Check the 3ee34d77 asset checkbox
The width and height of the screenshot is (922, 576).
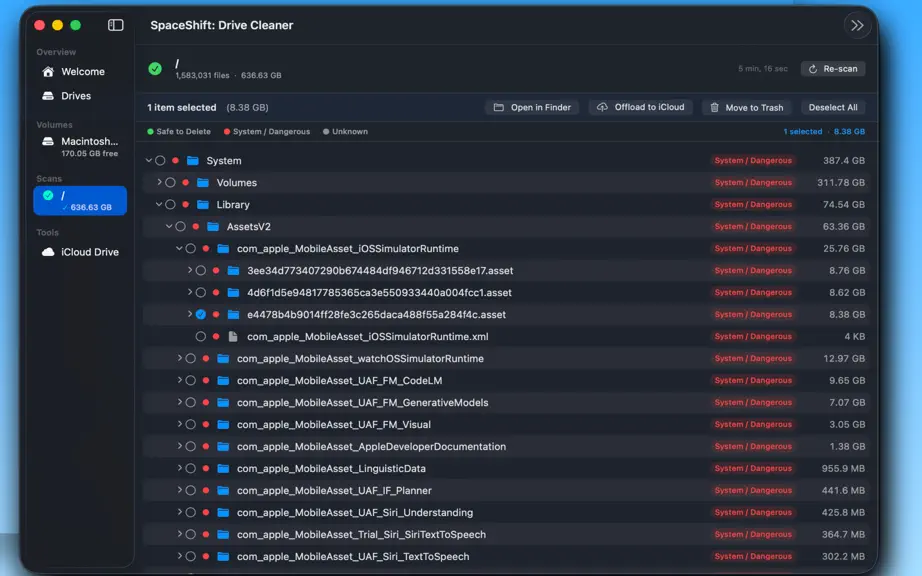pyautogui.click(x=201, y=270)
